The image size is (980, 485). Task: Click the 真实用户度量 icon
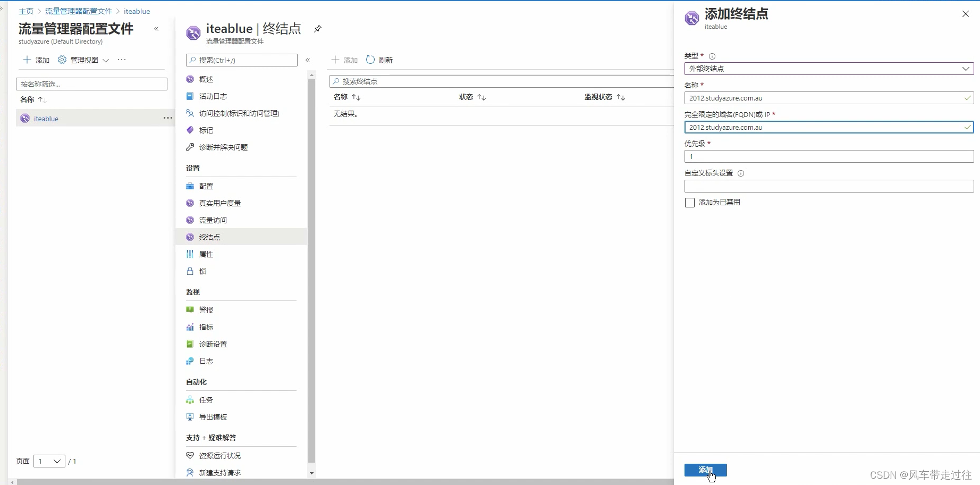point(190,203)
